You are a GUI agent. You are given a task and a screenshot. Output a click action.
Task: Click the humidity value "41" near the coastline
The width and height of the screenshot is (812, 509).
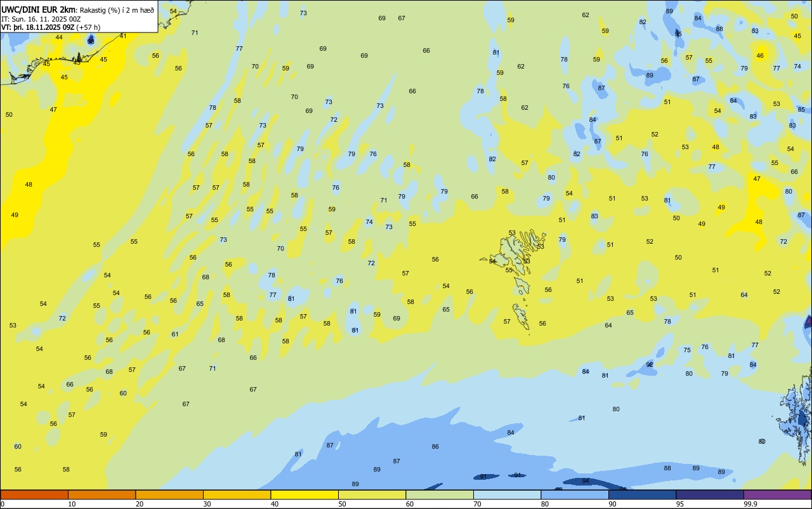(x=123, y=36)
